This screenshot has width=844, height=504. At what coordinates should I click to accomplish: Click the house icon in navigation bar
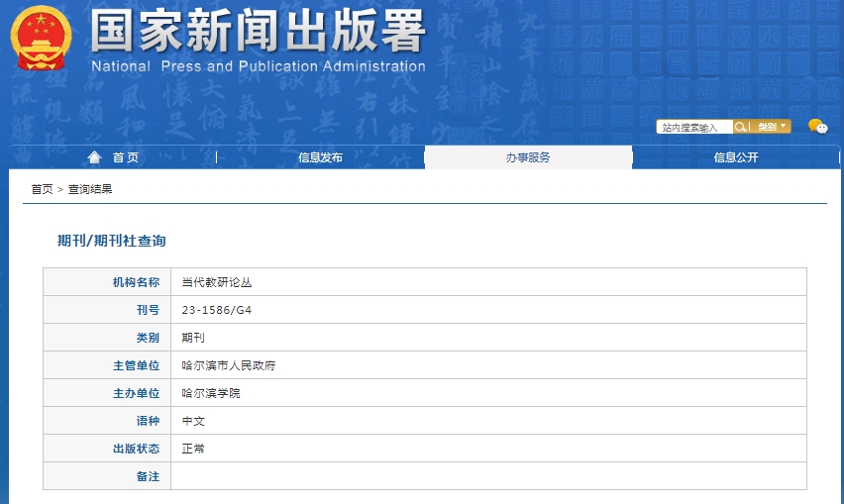pyautogui.click(x=95, y=157)
